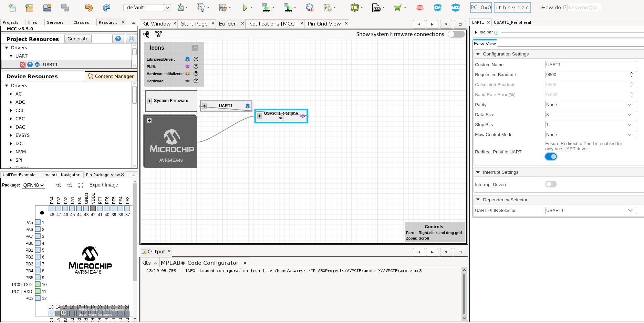Click the New File toolbar icon
The height and width of the screenshot is (323, 644).
click(x=12, y=8)
